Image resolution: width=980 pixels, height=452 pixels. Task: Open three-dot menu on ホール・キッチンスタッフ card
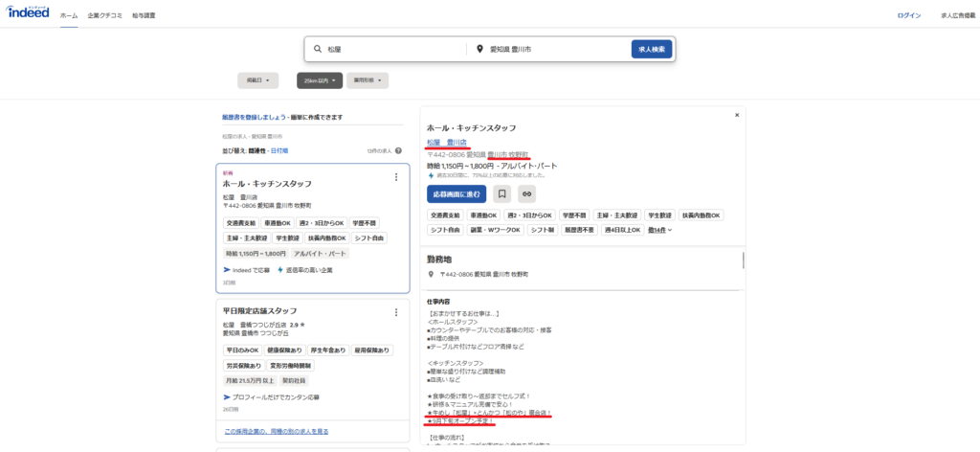395,177
